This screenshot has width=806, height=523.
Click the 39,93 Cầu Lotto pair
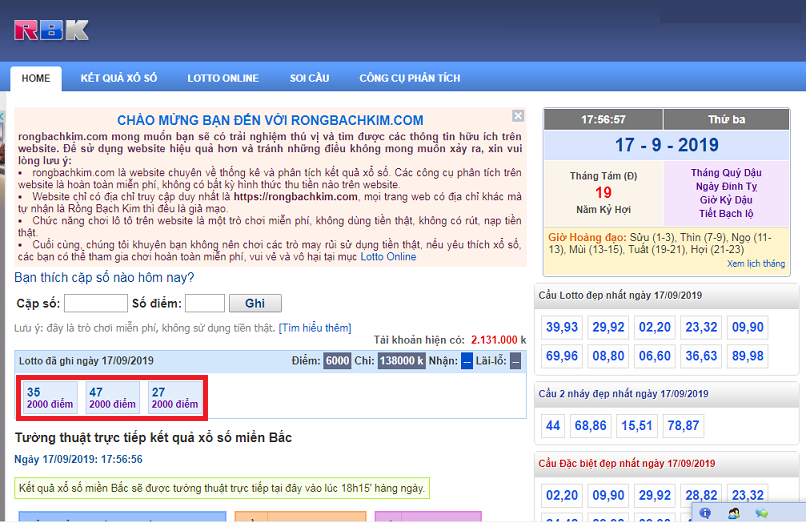(x=562, y=327)
